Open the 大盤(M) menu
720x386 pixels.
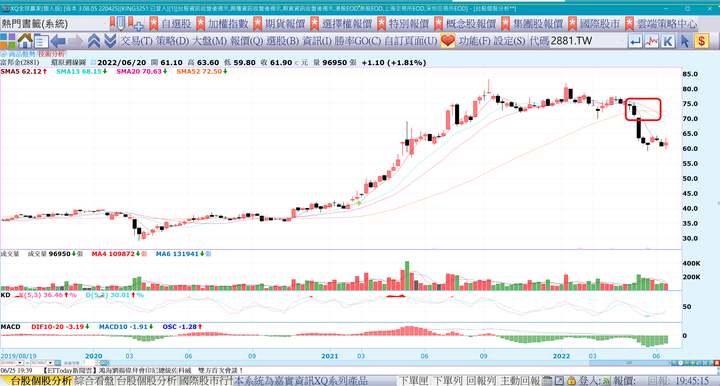[x=209, y=41]
